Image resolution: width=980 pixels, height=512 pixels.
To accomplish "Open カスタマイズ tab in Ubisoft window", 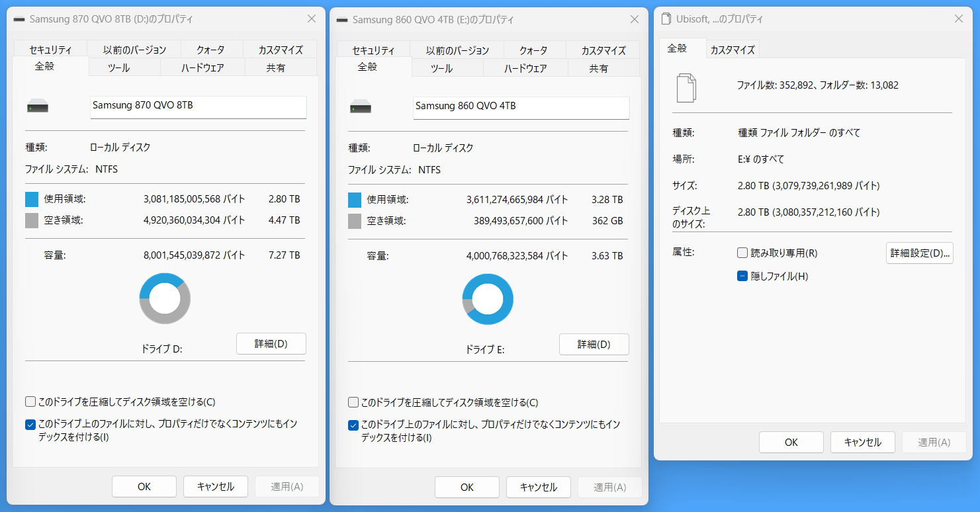I will pos(733,50).
